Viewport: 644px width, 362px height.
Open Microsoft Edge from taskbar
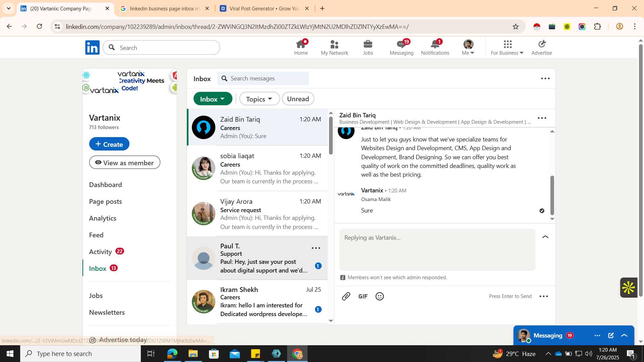point(172,354)
